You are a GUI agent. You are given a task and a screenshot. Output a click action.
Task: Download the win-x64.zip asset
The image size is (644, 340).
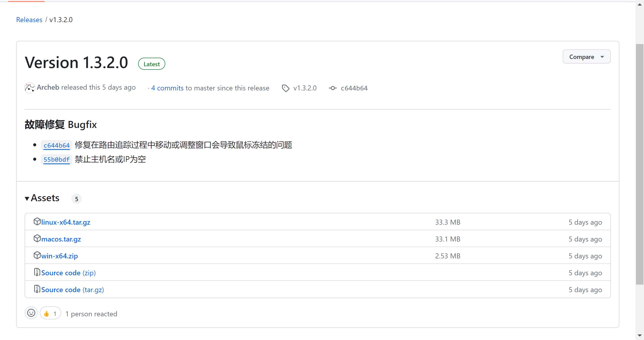coord(59,256)
